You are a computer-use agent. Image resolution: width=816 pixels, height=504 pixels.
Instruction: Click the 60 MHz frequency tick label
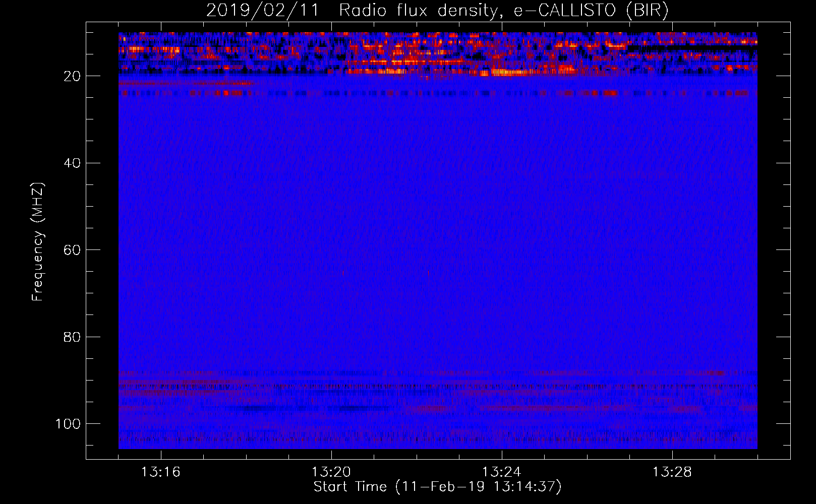tap(72, 250)
